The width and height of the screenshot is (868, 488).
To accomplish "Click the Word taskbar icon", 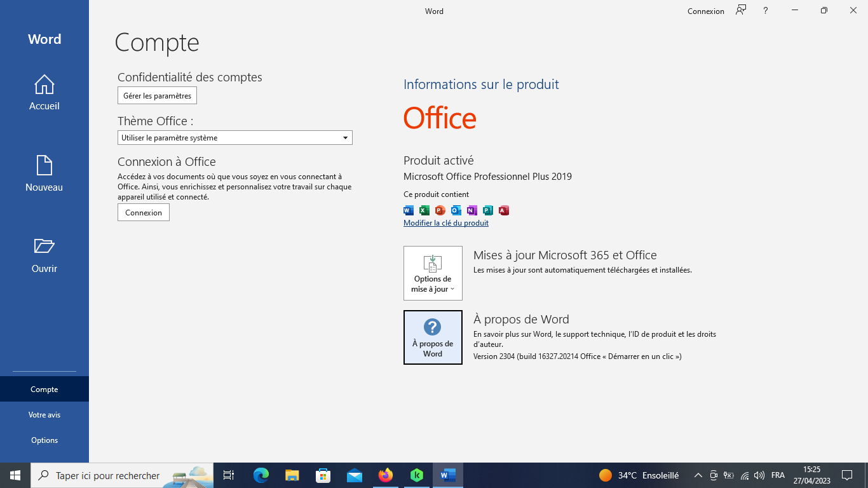I will click(x=448, y=475).
